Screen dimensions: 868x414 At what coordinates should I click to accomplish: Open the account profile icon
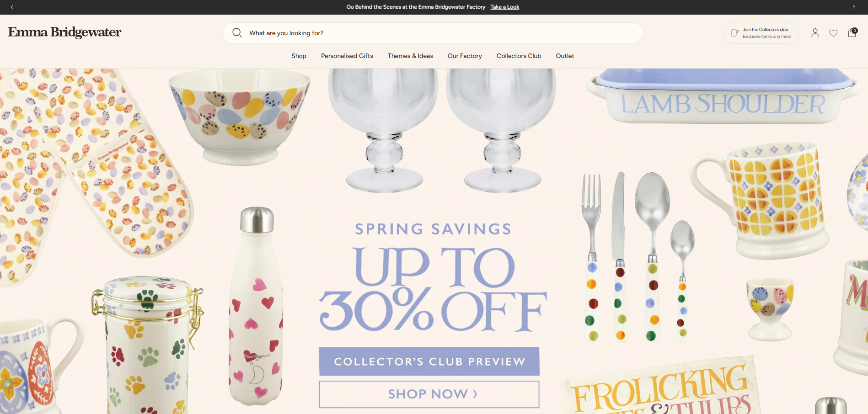815,33
